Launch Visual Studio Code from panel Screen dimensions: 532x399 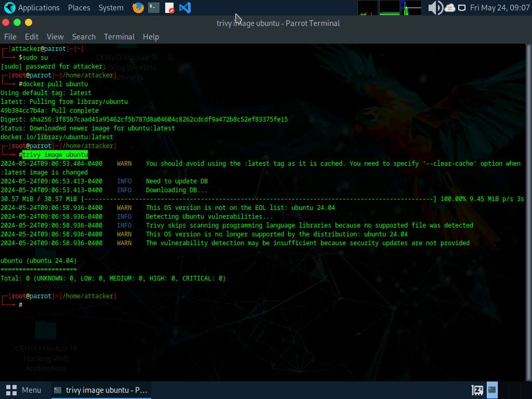(x=184, y=8)
